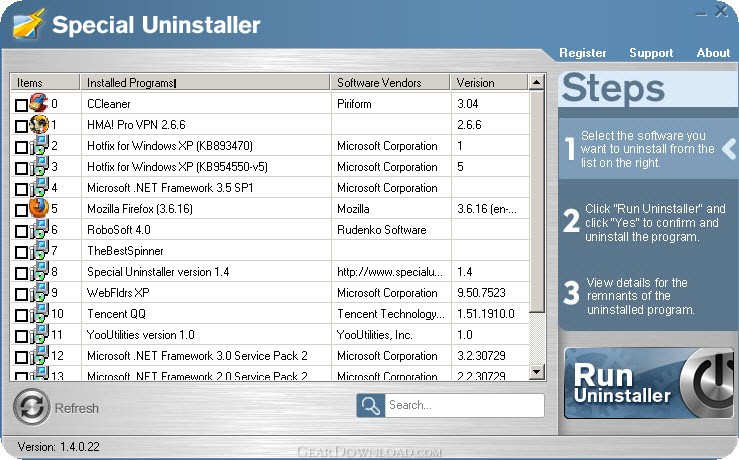Sort by the Verision column header
The height and width of the screenshot is (460, 739).
(489, 82)
